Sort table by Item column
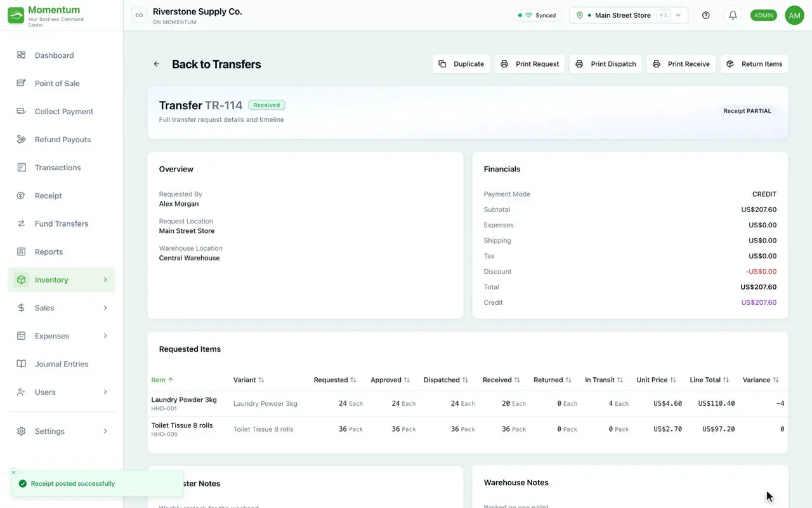 tap(162, 380)
